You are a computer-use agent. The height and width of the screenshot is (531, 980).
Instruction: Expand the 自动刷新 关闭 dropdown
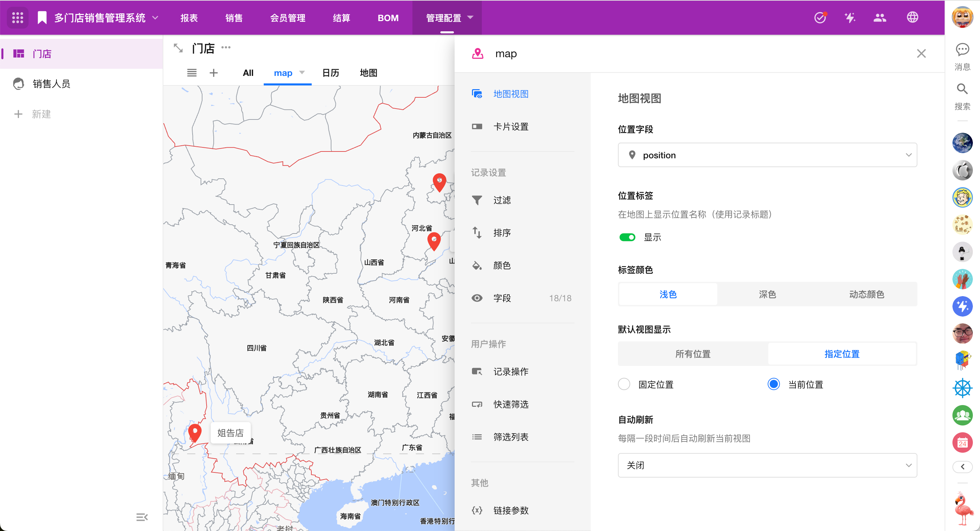[767, 465]
